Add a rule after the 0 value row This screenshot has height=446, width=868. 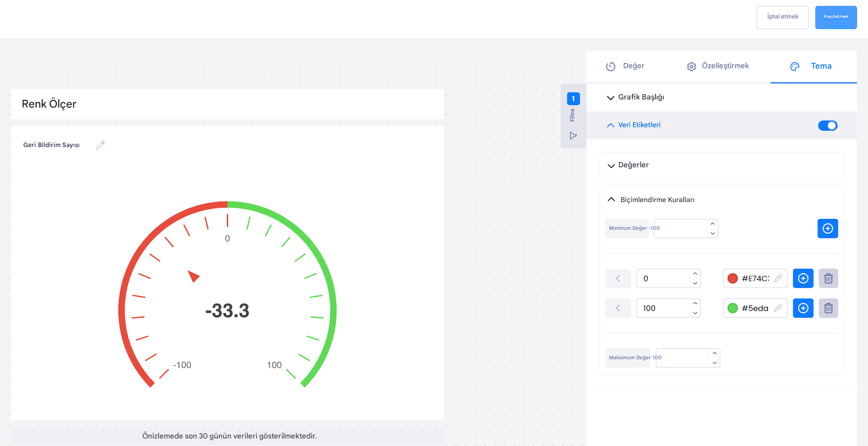803,279
